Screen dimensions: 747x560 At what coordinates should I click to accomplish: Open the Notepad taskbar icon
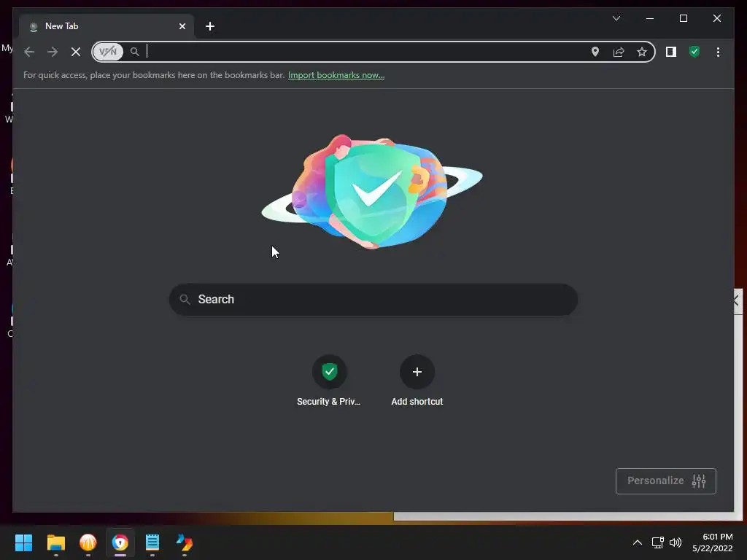pos(152,542)
